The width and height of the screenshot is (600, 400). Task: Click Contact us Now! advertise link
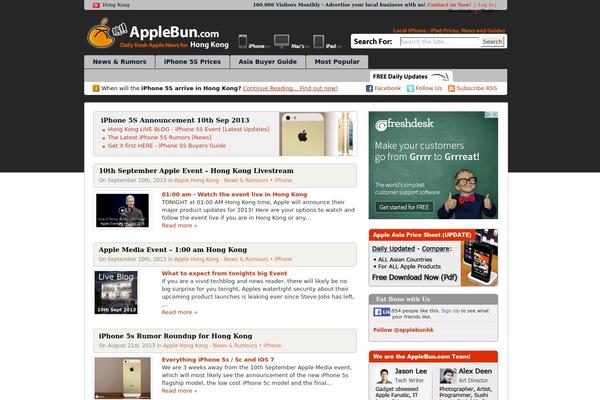coord(449,5)
